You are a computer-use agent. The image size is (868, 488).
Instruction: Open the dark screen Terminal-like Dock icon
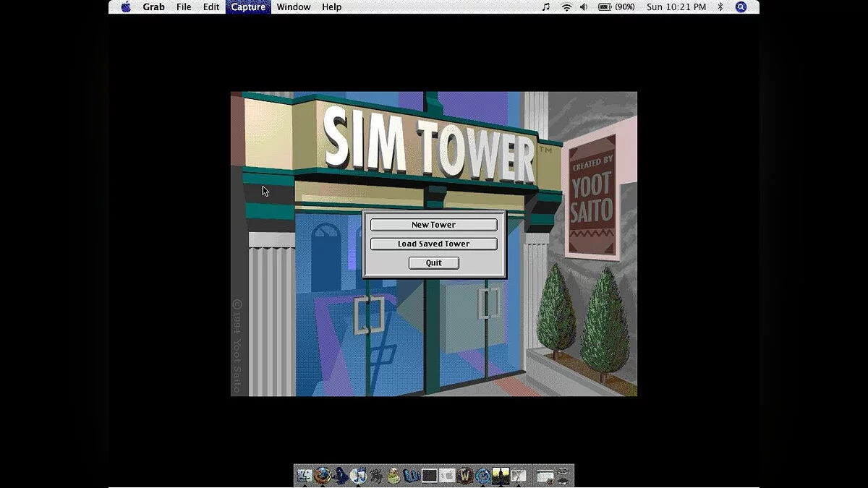430,476
